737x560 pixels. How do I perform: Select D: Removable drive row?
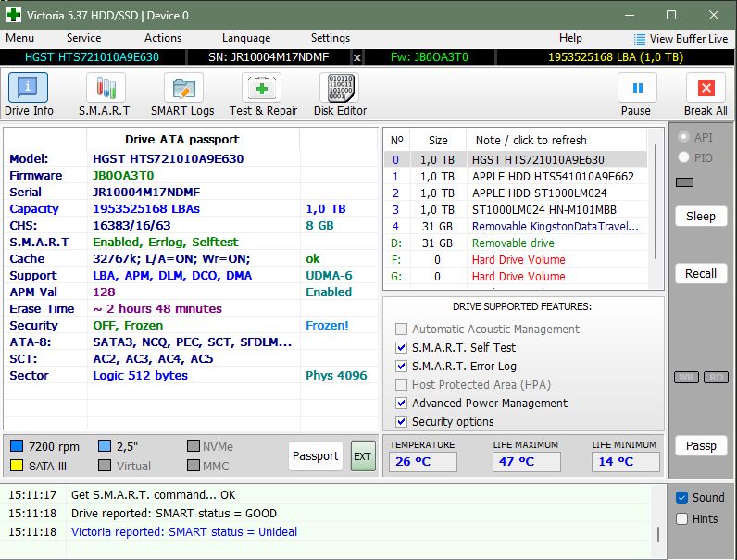pos(516,243)
